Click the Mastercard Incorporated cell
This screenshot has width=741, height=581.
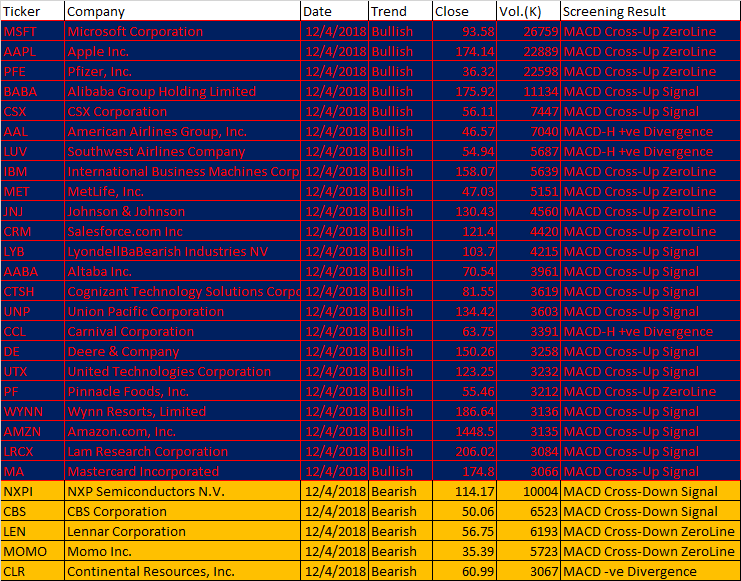point(182,471)
